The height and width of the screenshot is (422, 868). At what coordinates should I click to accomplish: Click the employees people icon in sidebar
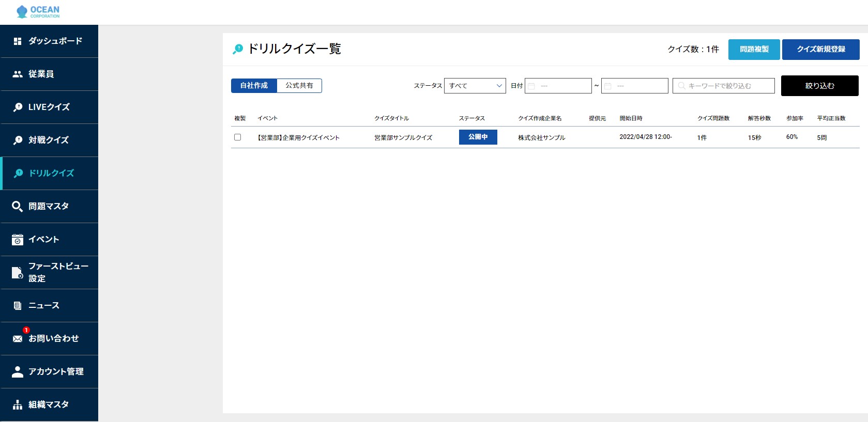click(x=18, y=74)
